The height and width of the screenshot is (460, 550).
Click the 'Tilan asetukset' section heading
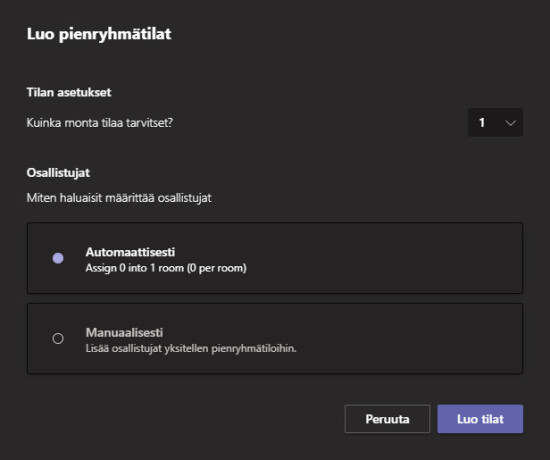(x=69, y=92)
